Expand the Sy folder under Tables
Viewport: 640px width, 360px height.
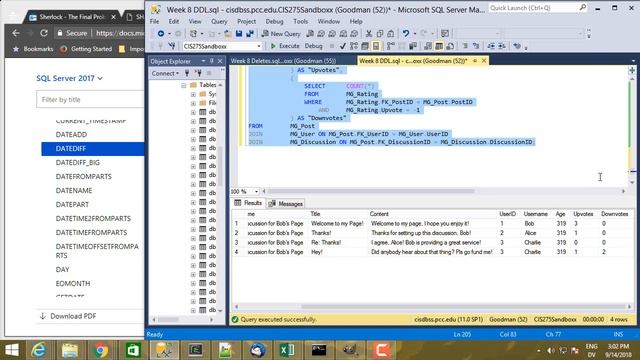click(x=193, y=94)
